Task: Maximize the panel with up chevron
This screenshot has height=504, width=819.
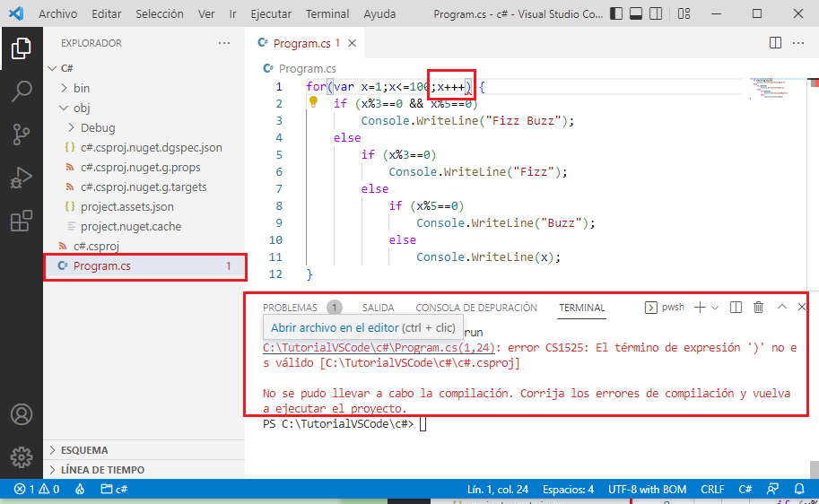Action: click(782, 307)
